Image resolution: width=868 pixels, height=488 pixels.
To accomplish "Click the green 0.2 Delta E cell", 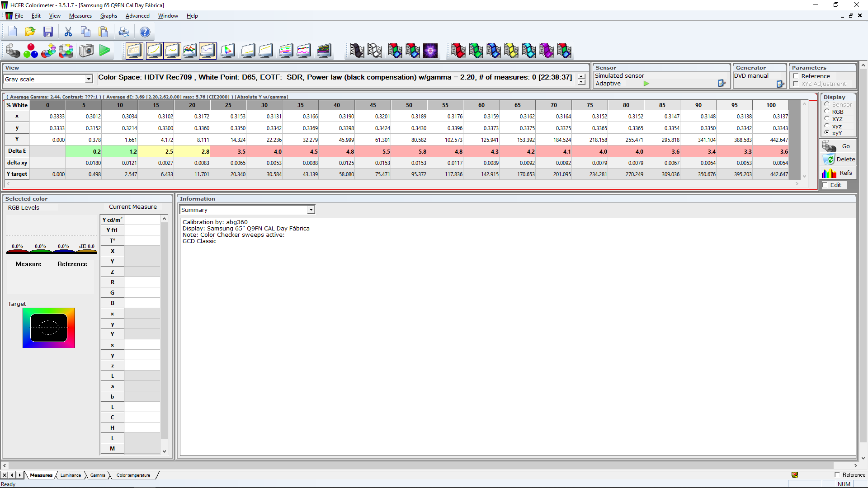I will click(84, 151).
